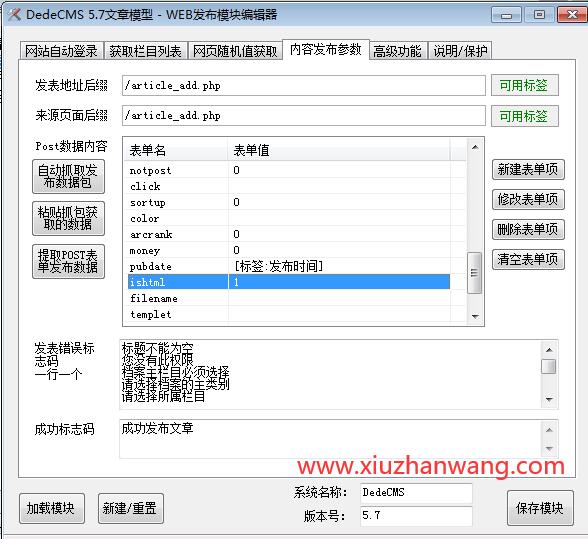Open the 获取栏目列表 tab
Viewport: 588px width, 539px height.
pyautogui.click(x=146, y=51)
